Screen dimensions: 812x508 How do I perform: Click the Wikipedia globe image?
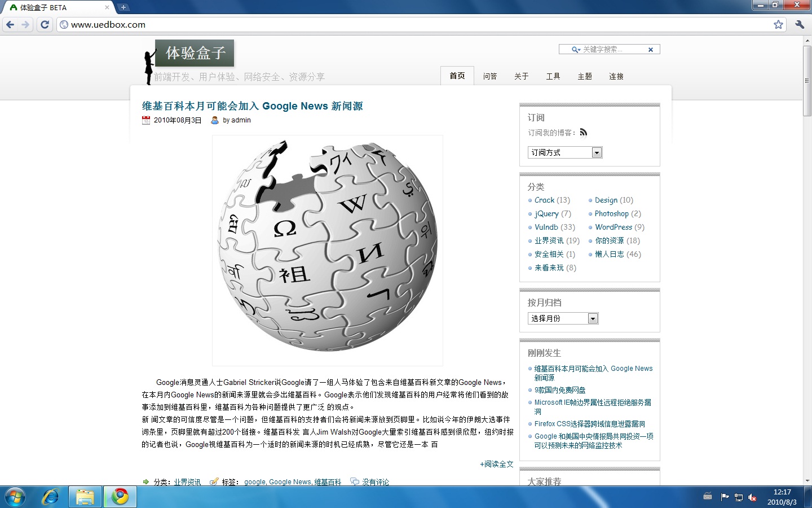[328, 250]
